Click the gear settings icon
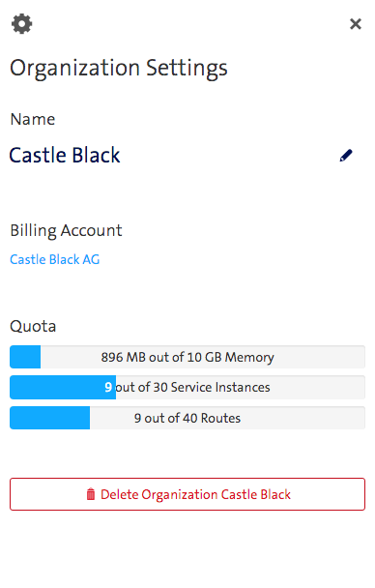Screen dimensions: 375x588 [x=21, y=23]
